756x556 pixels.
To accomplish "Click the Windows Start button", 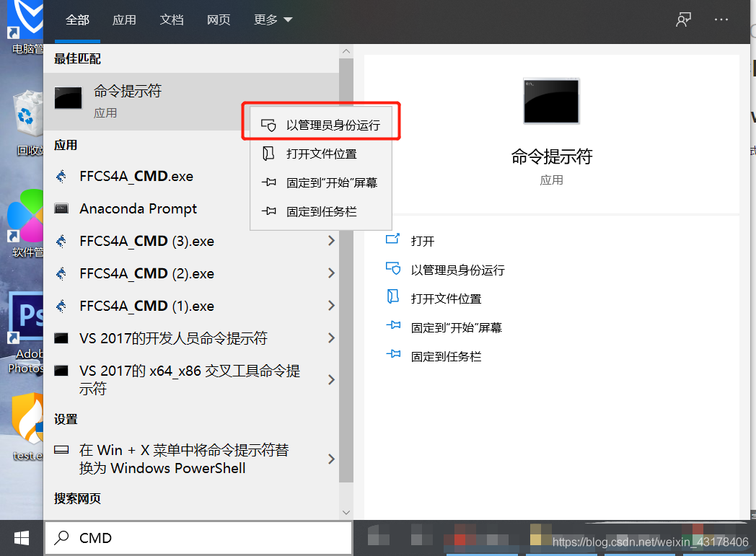I will click(21, 538).
